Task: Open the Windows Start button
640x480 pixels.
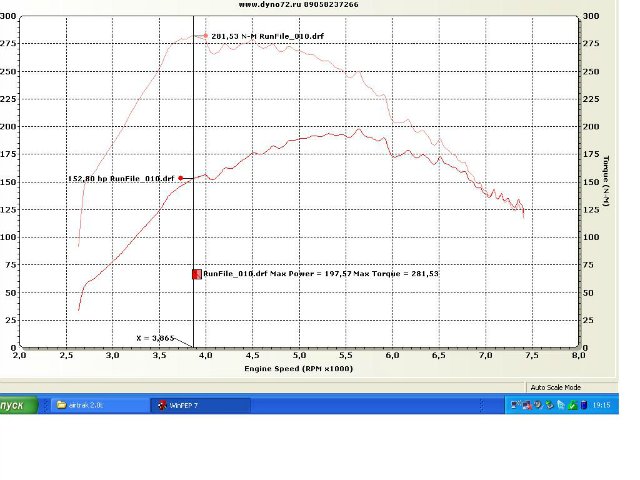Action: click(17, 405)
